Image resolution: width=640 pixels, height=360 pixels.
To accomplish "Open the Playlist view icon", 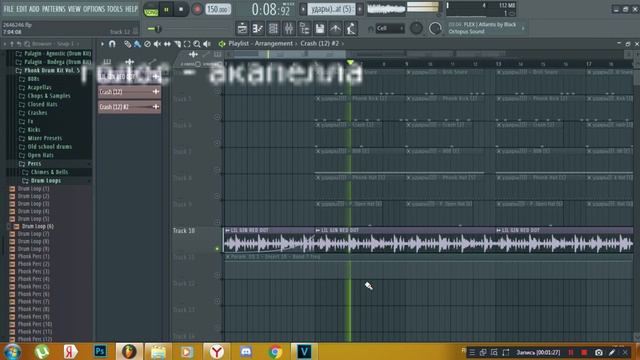I will tap(242, 28).
